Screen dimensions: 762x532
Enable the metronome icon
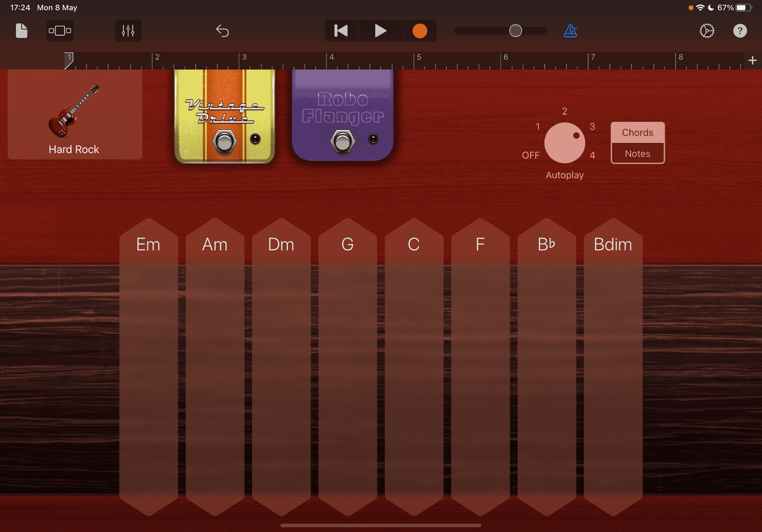coord(570,30)
